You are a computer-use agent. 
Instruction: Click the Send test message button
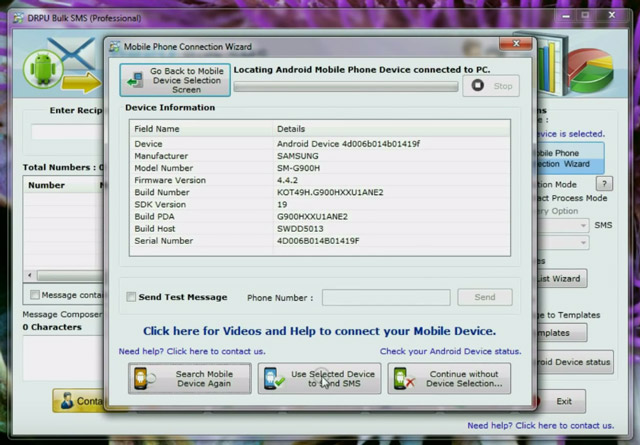pos(485,297)
